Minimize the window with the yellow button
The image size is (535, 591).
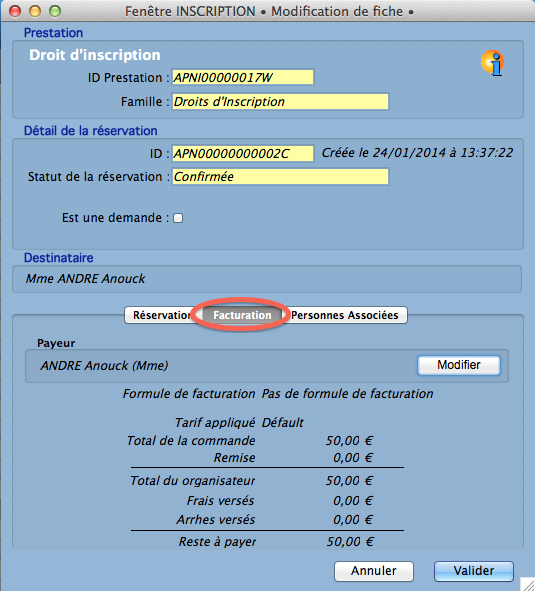pos(35,11)
